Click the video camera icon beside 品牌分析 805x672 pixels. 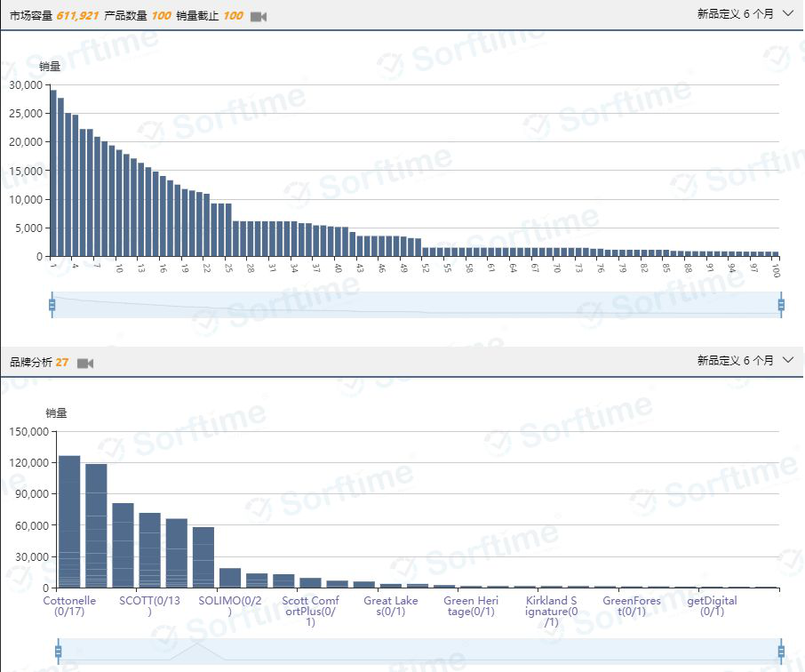click(85, 363)
